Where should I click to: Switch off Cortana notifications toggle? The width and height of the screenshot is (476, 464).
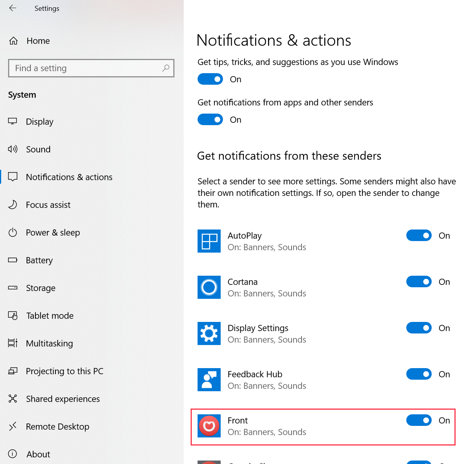coord(419,281)
